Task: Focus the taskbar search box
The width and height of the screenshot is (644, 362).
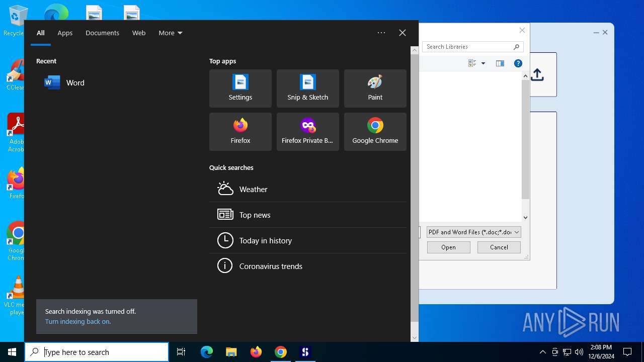Action: (x=97, y=352)
